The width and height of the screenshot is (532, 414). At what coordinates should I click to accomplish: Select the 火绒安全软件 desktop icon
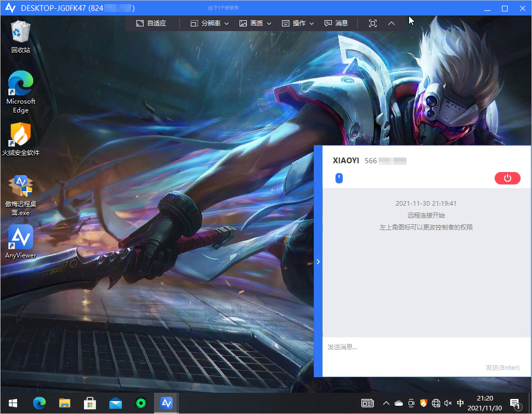tap(21, 139)
